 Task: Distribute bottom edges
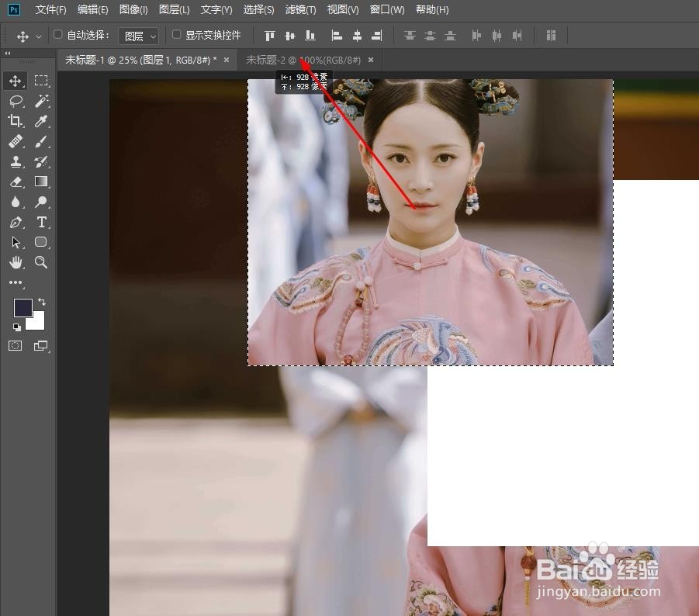click(x=450, y=36)
